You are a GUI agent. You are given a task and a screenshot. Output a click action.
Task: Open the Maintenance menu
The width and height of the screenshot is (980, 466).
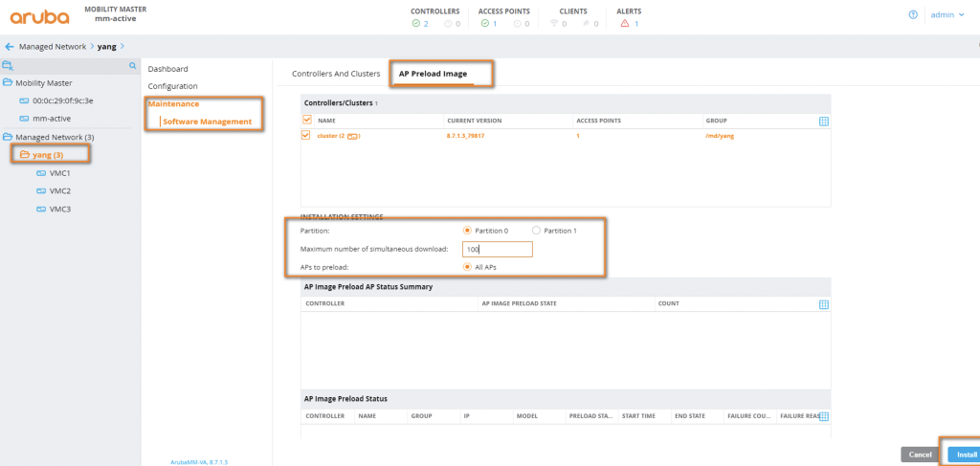tap(174, 104)
